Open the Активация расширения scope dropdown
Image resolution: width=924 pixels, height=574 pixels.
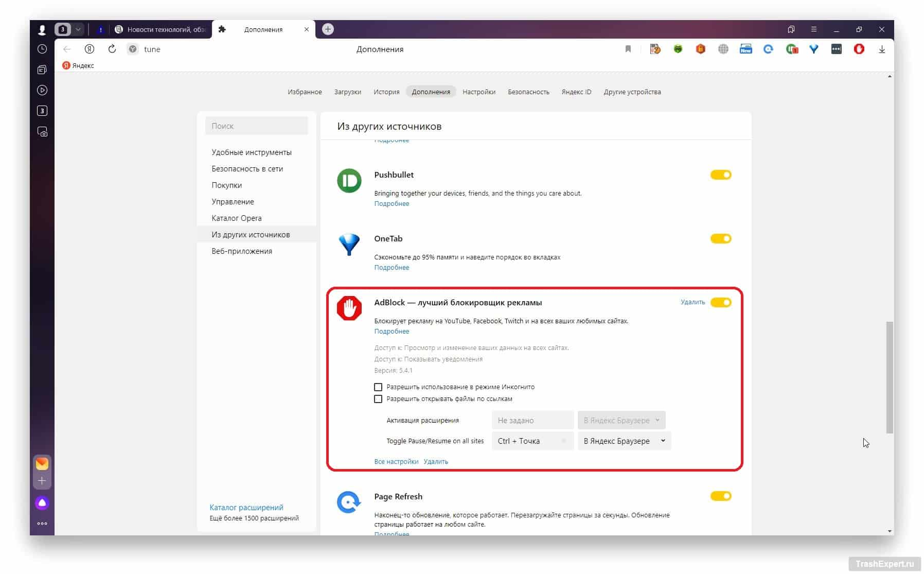pyautogui.click(x=621, y=421)
